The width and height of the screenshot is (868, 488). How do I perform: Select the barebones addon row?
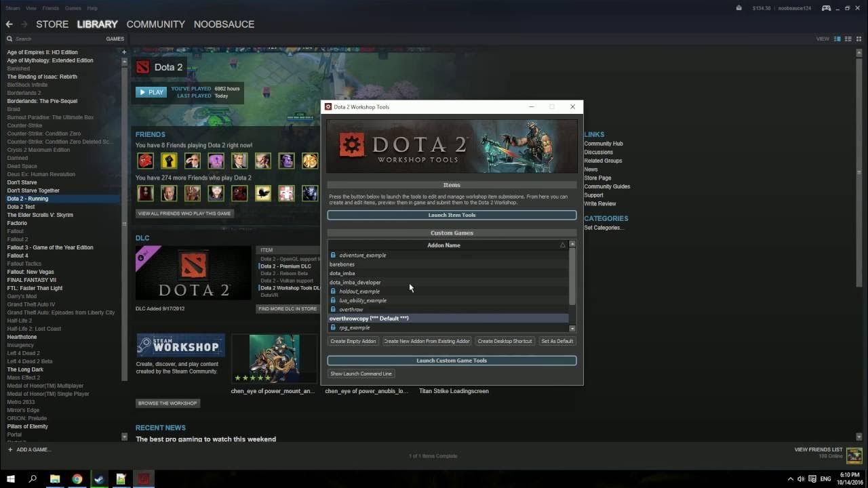448,264
